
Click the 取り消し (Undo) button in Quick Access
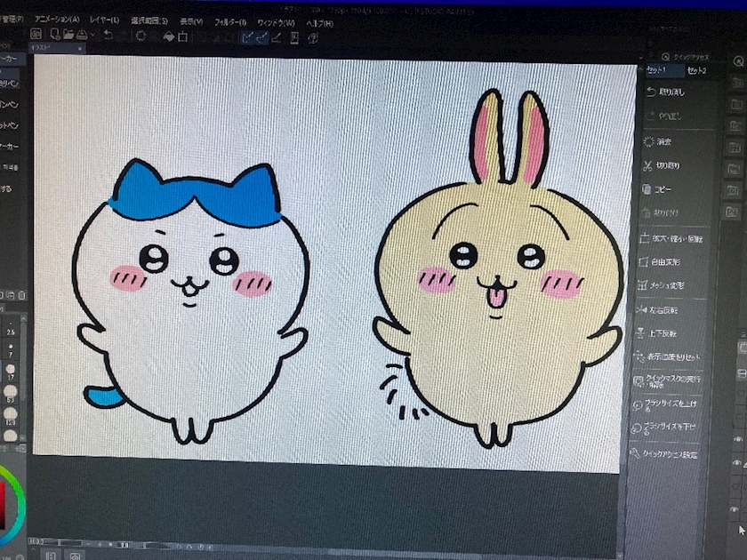[x=665, y=92]
